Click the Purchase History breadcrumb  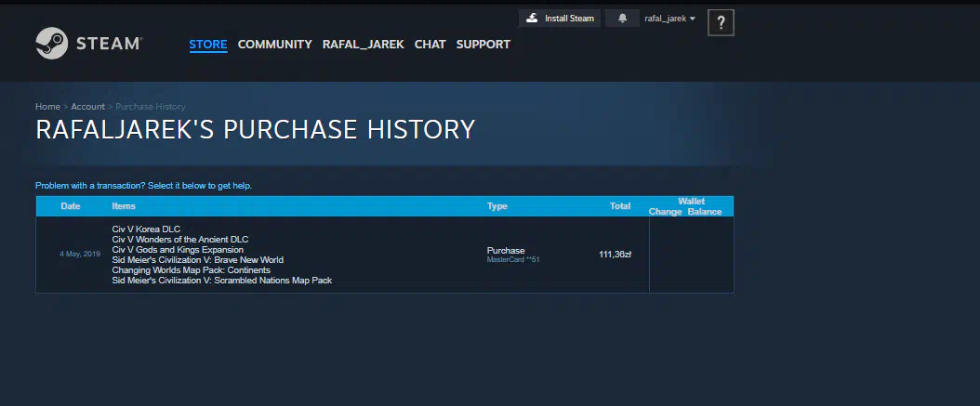[x=150, y=107]
